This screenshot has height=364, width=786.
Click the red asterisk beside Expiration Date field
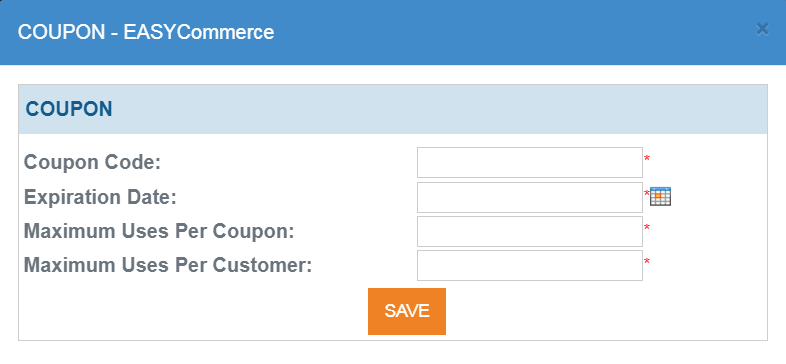[x=647, y=194]
